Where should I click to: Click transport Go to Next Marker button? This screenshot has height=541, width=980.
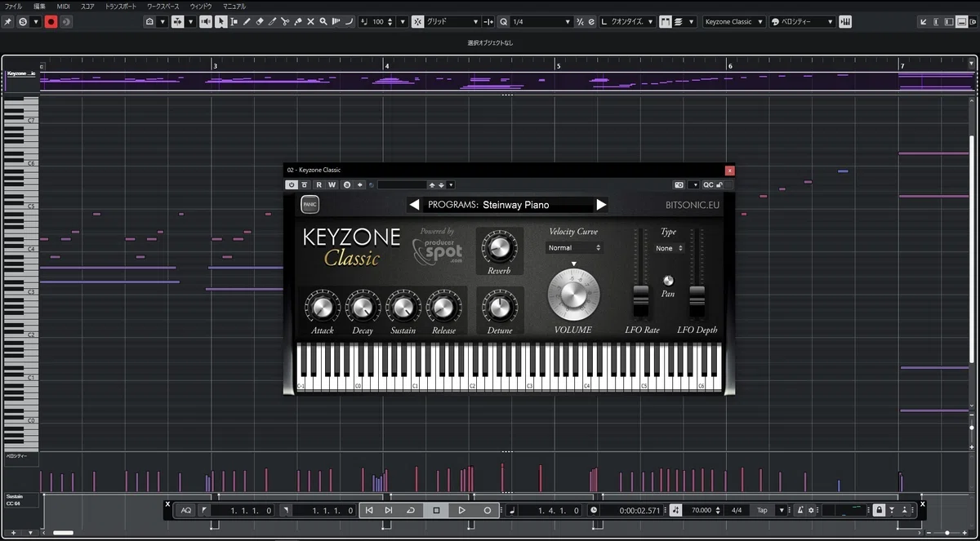click(389, 510)
